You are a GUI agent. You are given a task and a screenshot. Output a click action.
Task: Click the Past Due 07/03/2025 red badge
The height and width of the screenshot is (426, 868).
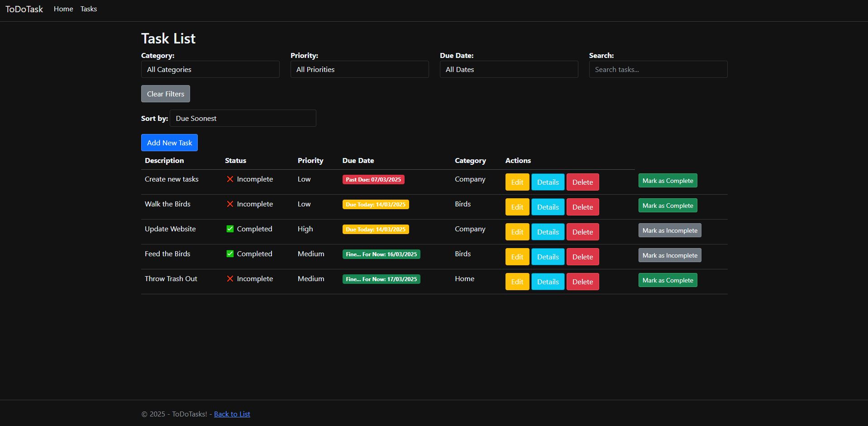373,180
